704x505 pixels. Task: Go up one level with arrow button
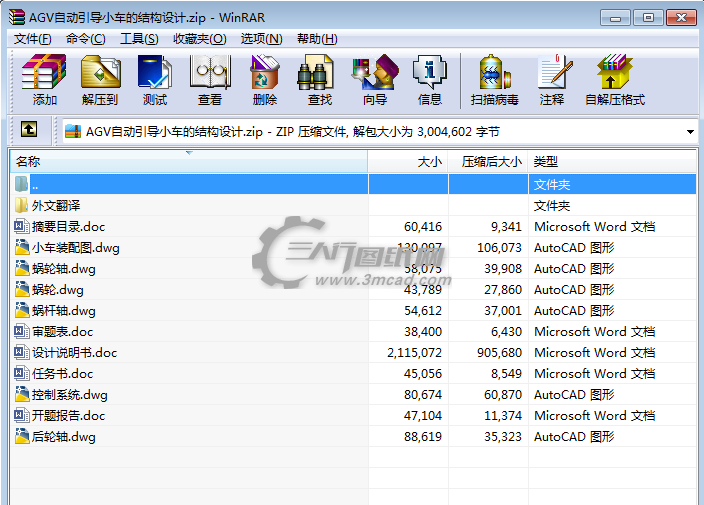pyautogui.click(x=29, y=129)
